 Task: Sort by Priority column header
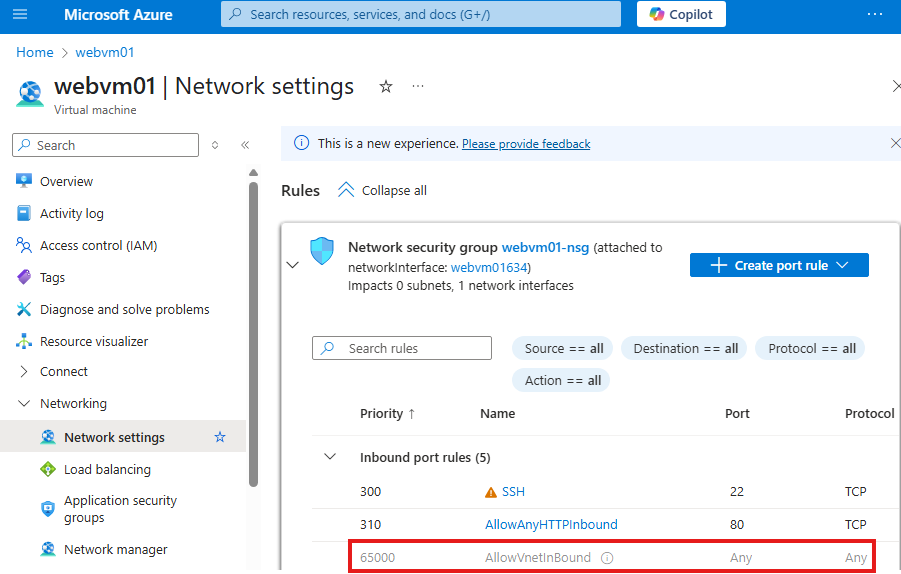tap(387, 414)
